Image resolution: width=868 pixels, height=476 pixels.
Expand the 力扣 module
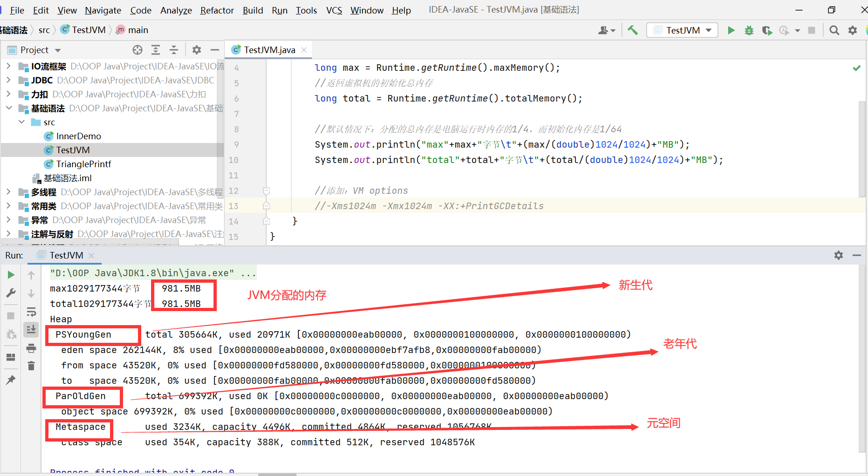click(x=8, y=94)
